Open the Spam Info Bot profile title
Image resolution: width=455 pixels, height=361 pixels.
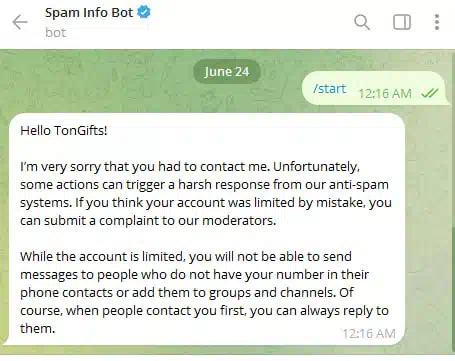(89, 13)
